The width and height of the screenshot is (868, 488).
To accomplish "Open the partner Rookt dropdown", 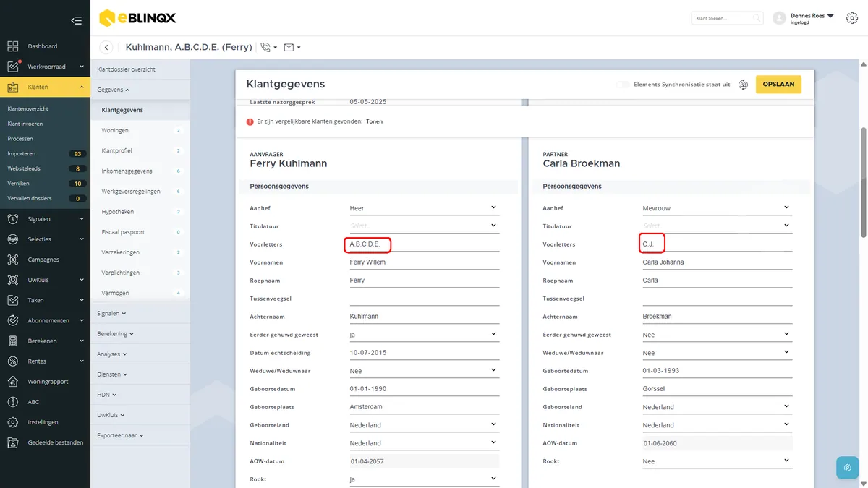I will [x=718, y=461].
